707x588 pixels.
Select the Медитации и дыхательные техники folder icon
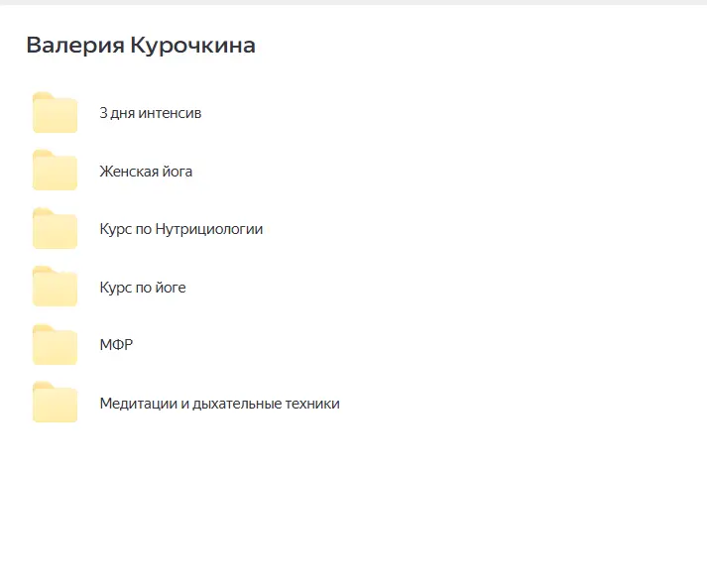tap(55, 404)
